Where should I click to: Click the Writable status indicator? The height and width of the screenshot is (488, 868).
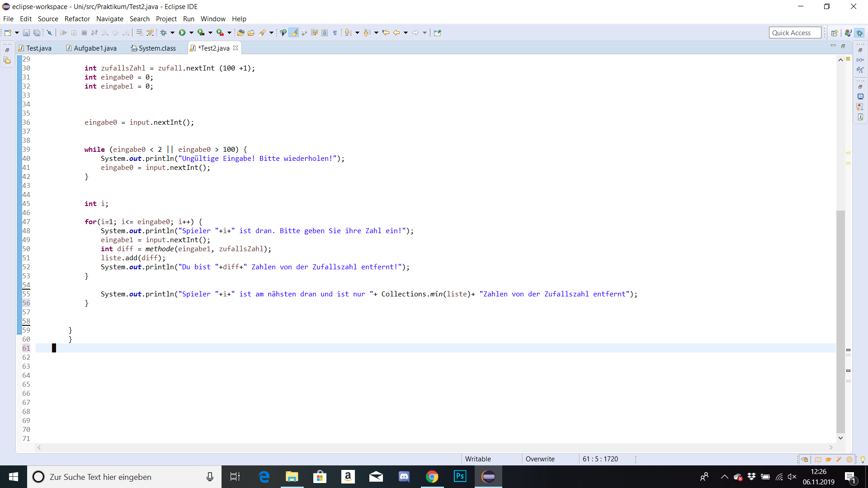click(478, 459)
